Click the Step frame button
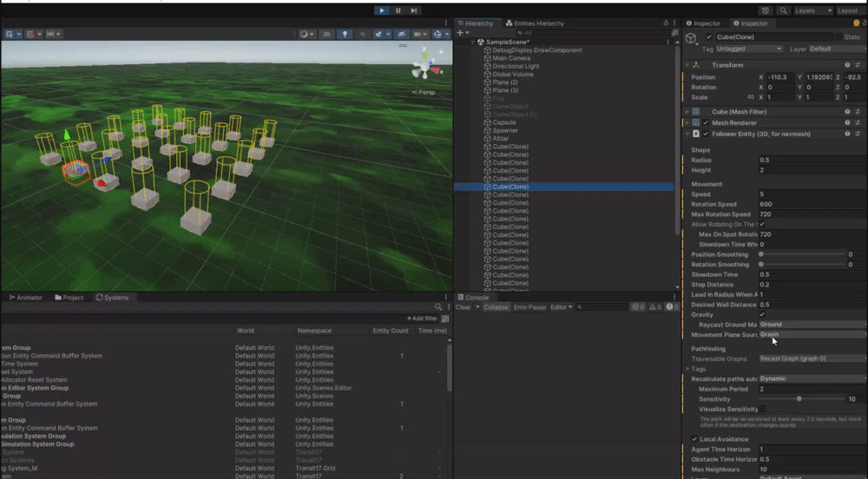This screenshot has height=479, width=868. click(x=413, y=10)
